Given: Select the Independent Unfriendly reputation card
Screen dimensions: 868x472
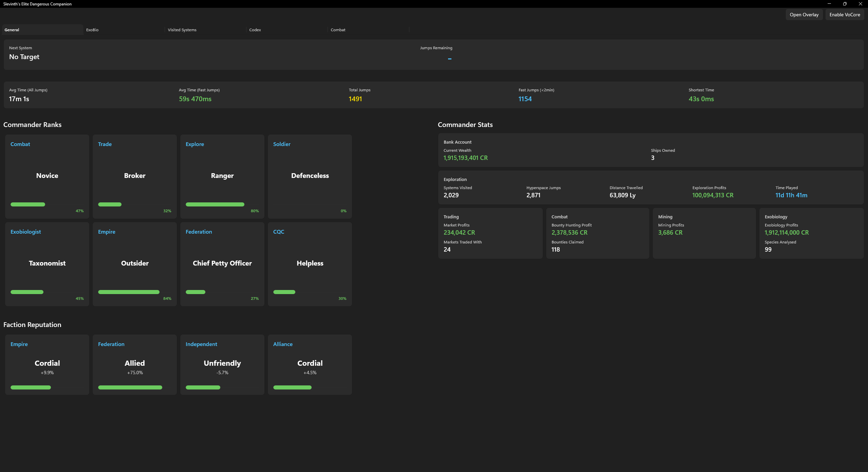Looking at the screenshot, I should (x=222, y=364).
